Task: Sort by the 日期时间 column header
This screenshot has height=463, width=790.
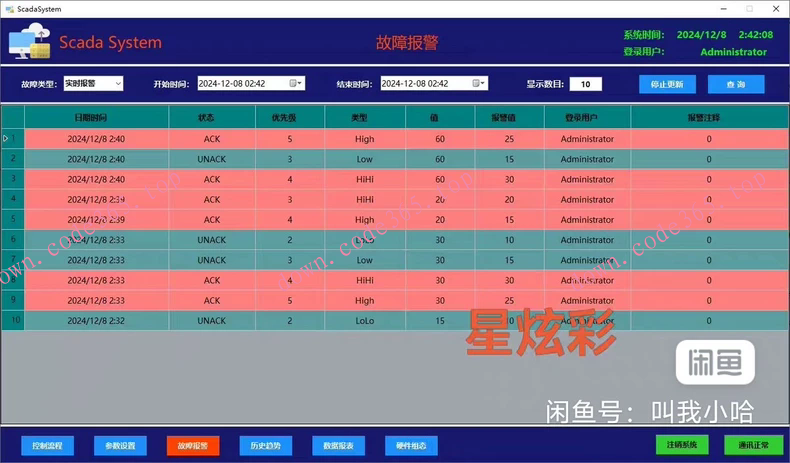Action: [x=96, y=117]
